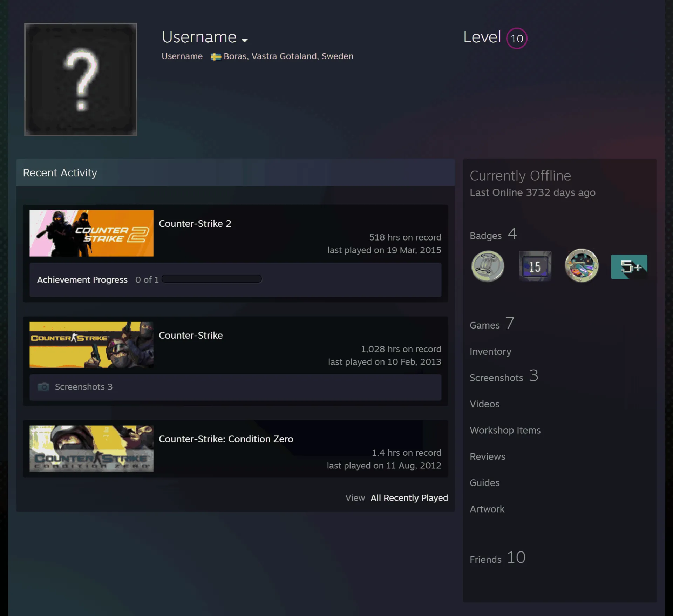The image size is (673, 616).
Task: Click Counter-Strike: Condition Zero title
Action: (x=226, y=439)
